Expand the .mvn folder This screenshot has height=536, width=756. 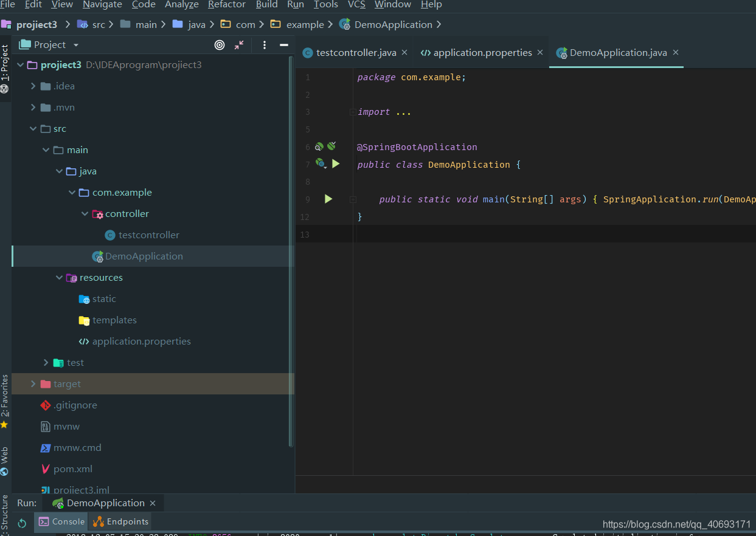pos(33,108)
